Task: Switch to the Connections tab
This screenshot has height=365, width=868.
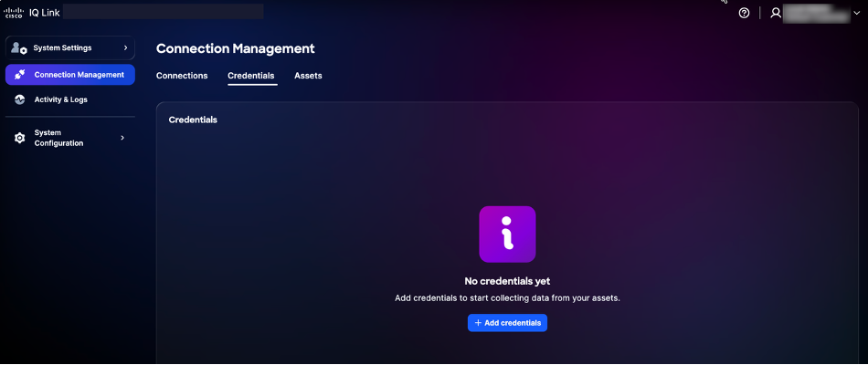Action: click(x=182, y=76)
